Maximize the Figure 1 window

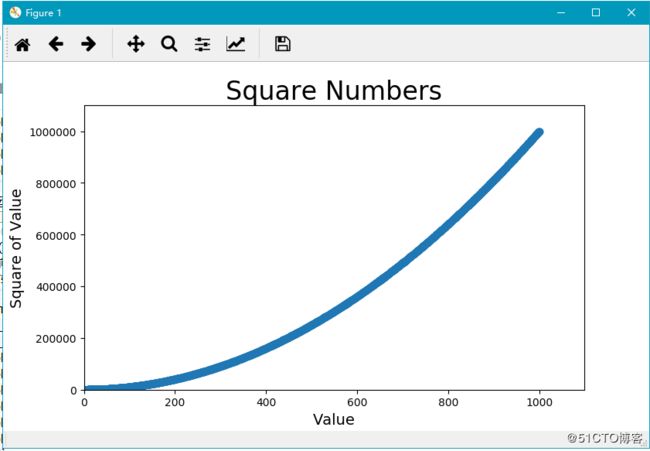tap(596, 12)
